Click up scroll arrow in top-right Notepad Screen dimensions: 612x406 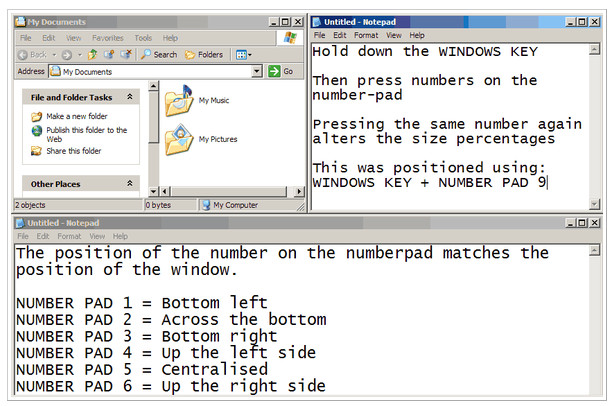point(594,50)
